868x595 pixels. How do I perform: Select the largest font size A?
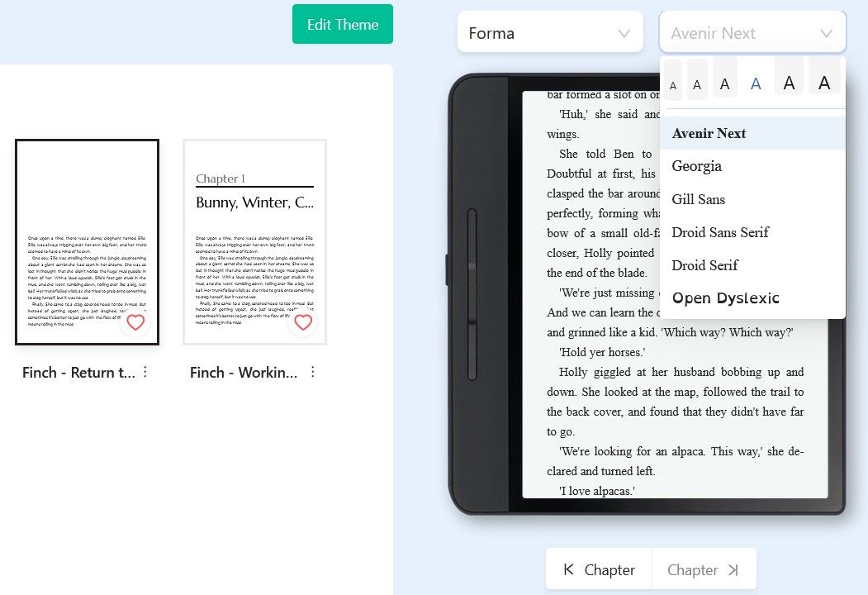click(x=824, y=76)
